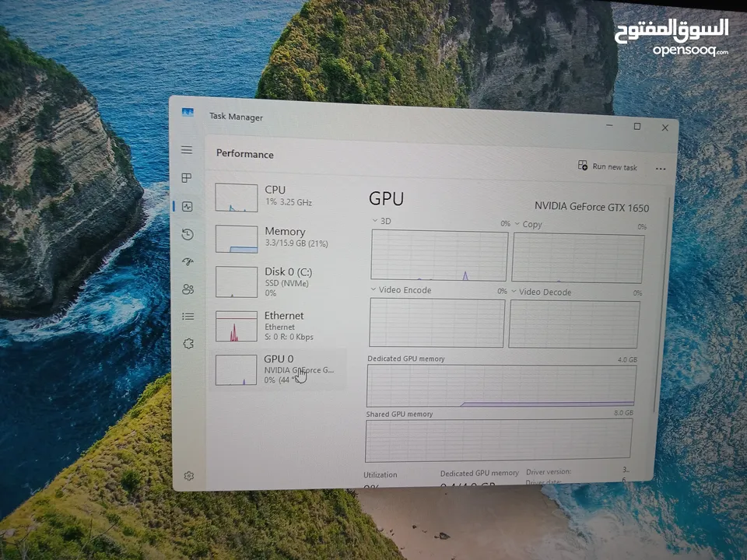The height and width of the screenshot is (560, 747).
Task: Click the CPU mini graph thumbnail
Action: tap(237, 198)
